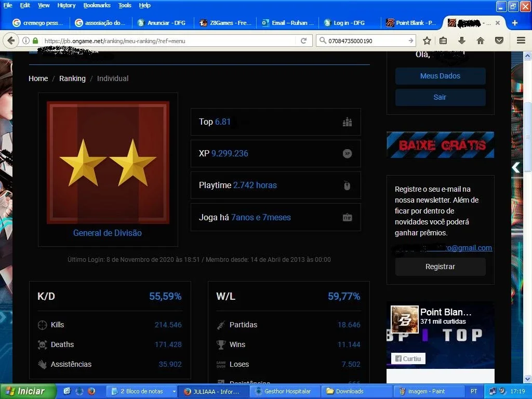Bookmark this page with the star icon
This screenshot has width=532, height=399.
click(x=427, y=41)
